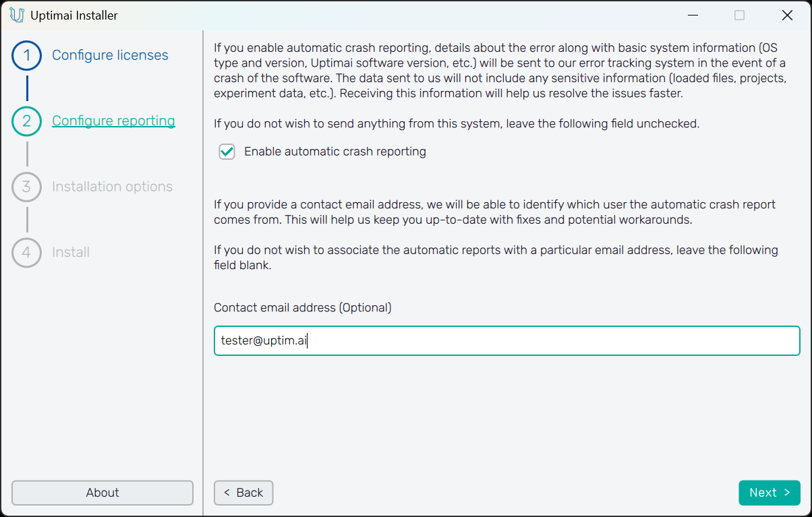Close the Uptimai Installer window

point(786,15)
